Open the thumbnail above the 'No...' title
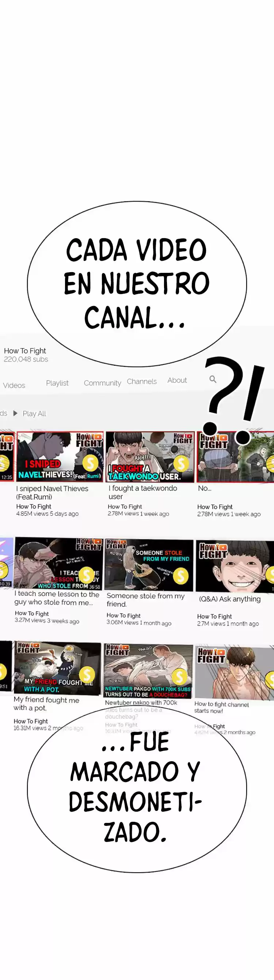274x980 pixels. 236,457
